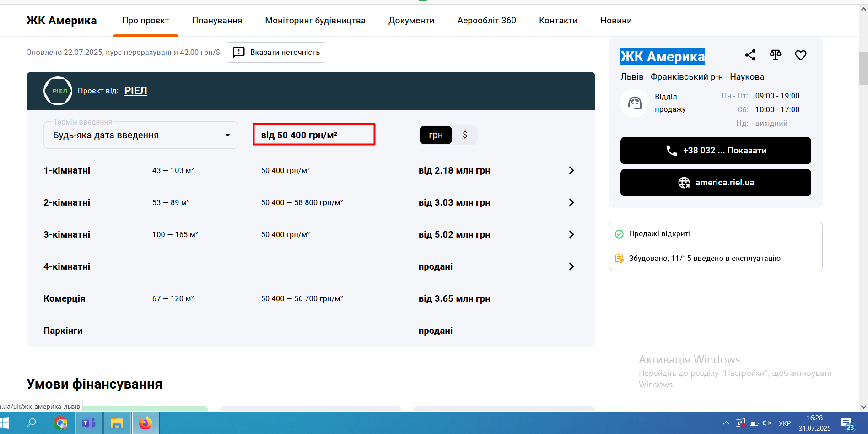Click ЖК Америка header logo text
868x434 pixels.
pos(61,21)
